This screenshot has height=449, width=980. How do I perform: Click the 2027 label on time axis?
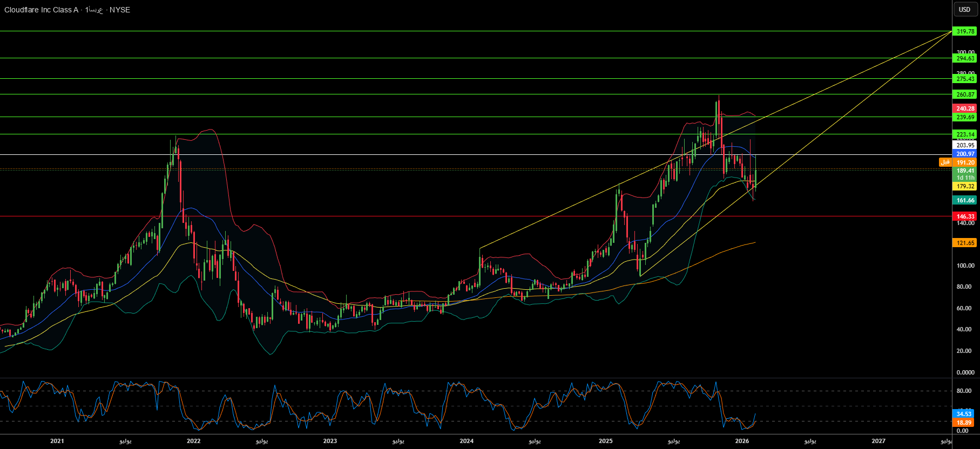click(878, 441)
